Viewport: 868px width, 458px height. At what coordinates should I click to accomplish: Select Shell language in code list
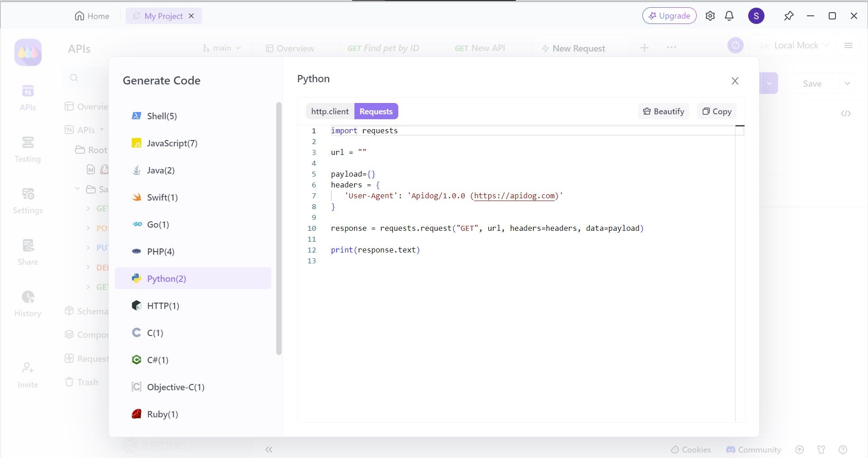[x=161, y=116]
